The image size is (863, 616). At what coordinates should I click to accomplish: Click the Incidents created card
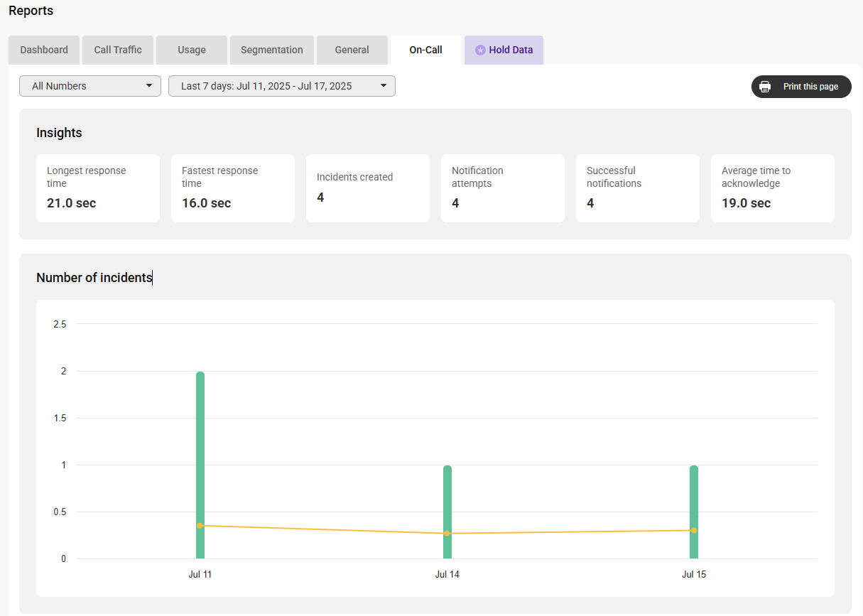tap(368, 188)
